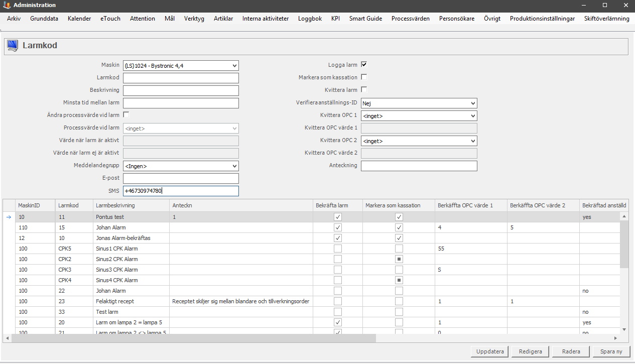635x364 pixels.
Task: Click the Spara ny button
Action: coord(611,351)
